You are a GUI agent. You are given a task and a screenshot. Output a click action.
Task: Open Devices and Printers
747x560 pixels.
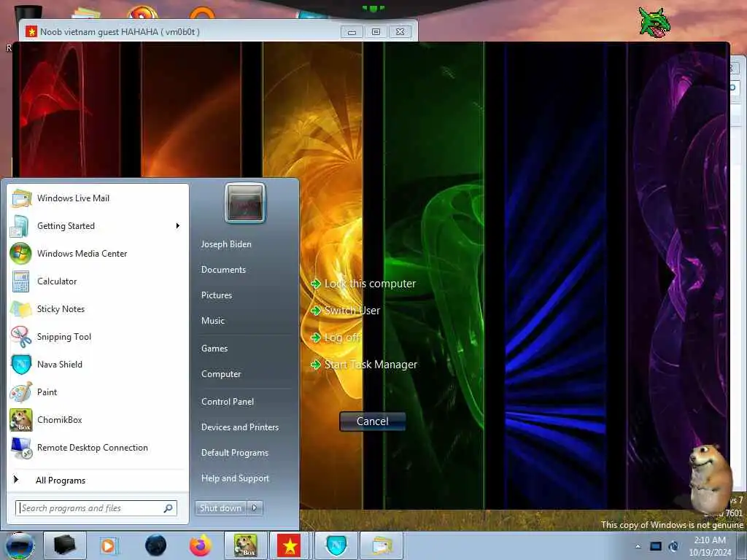[x=239, y=427]
